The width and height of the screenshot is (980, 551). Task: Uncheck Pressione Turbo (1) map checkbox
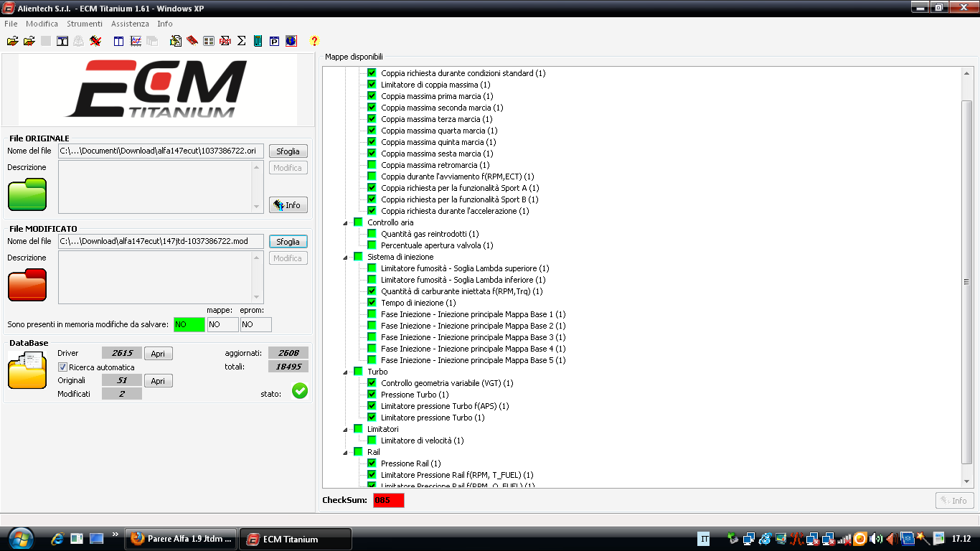coord(372,395)
